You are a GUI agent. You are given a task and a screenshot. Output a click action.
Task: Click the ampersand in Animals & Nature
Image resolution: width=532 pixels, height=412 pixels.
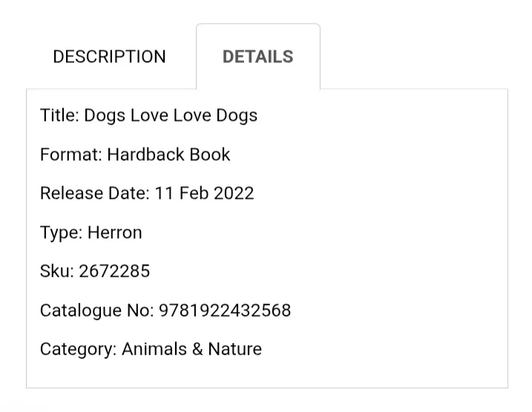[197, 349]
